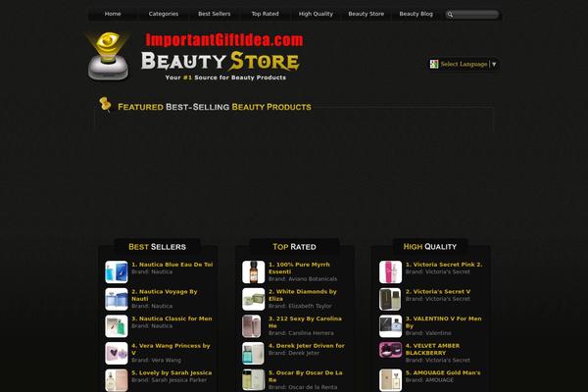
Task: Click the 'Brand: AMOUAGE' text
Action: (430, 380)
